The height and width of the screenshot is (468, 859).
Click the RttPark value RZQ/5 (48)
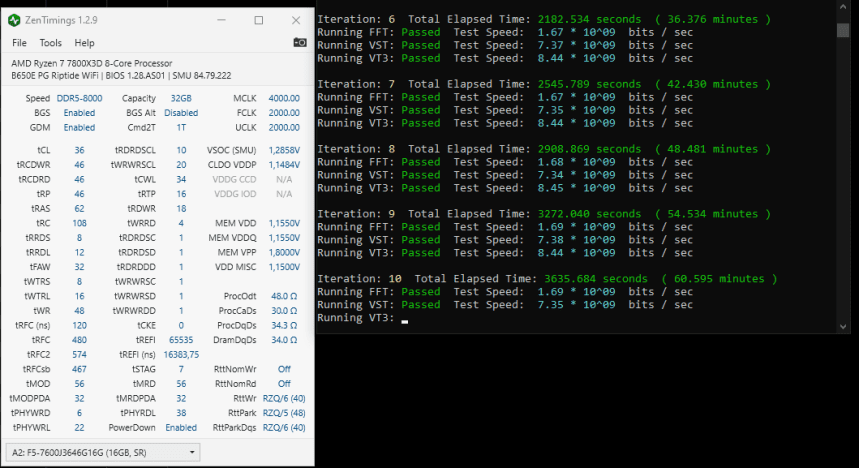(x=284, y=413)
